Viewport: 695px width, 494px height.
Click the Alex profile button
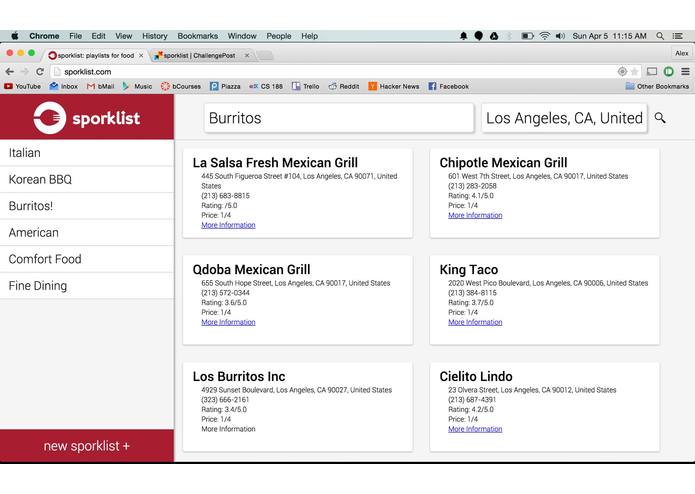tap(682, 53)
